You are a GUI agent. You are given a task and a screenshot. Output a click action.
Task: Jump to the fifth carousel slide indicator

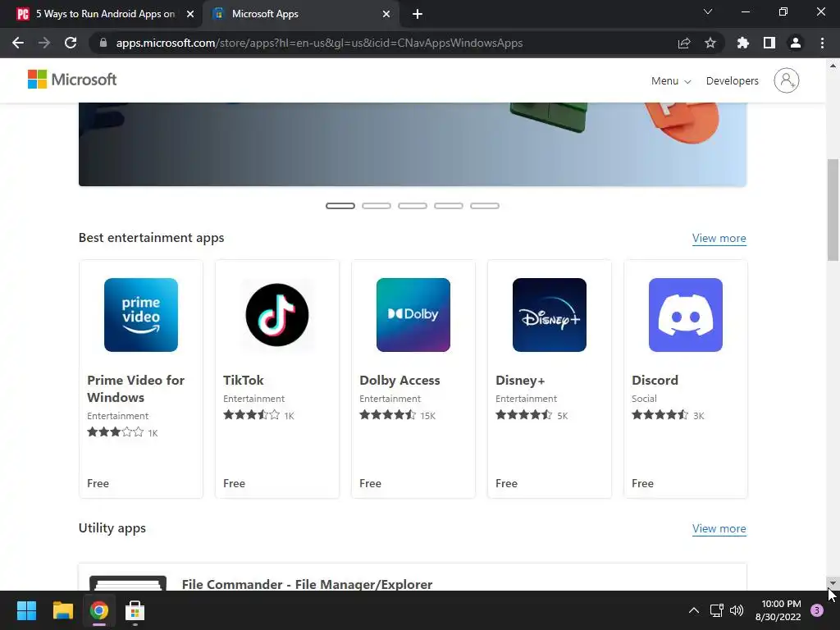tap(485, 206)
